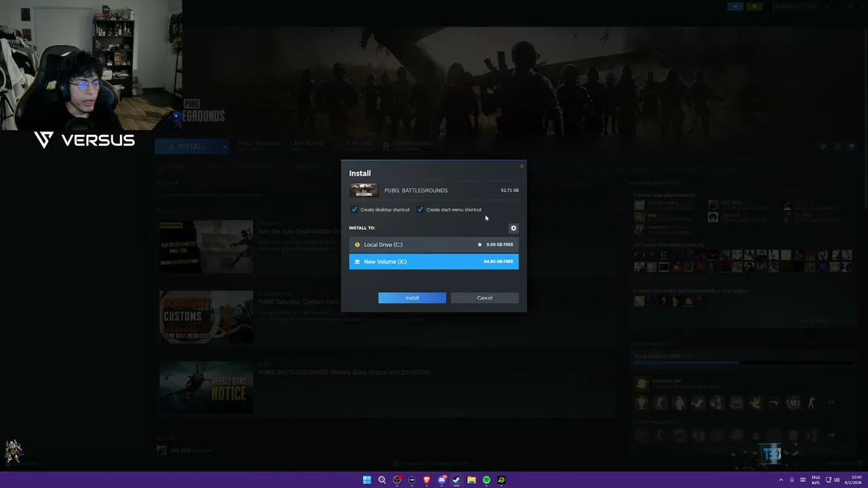Click the default star on Local Drive row
This screenshot has width=868, height=488.
point(479,245)
